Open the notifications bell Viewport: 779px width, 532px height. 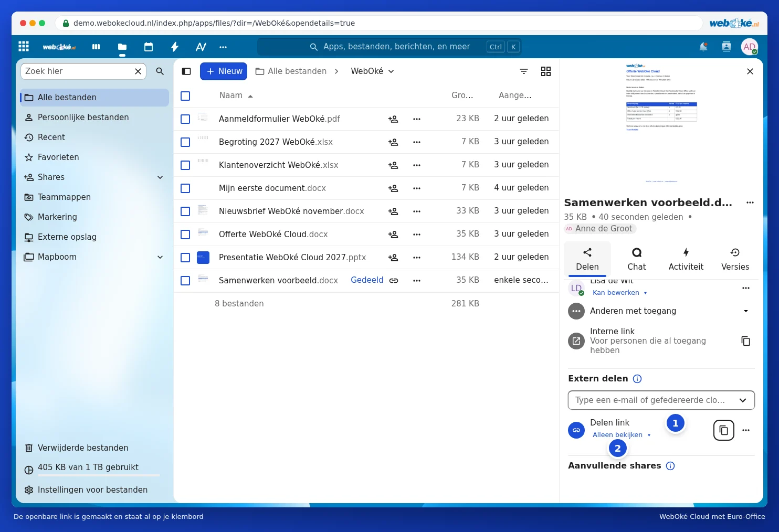(x=703, y=47)
